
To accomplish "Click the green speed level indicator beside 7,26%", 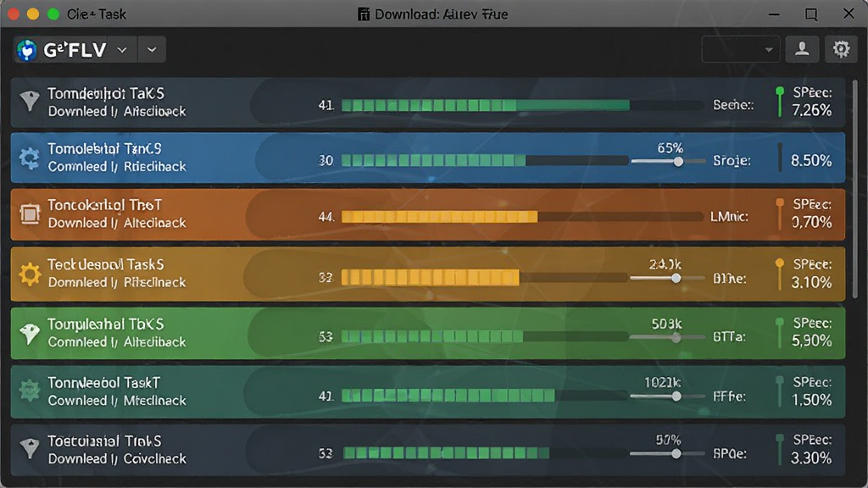I will 780,102.
